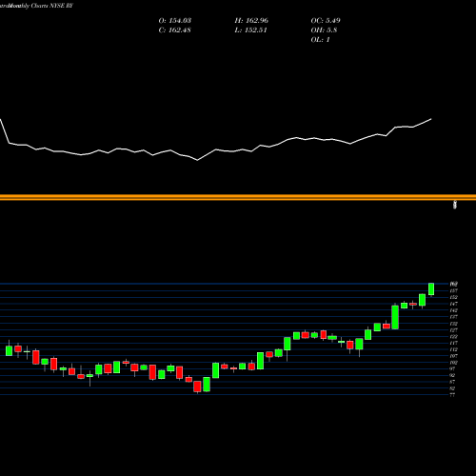Click the close price C: 162.48
The image size is (476, 476).
tap(174, 30)
